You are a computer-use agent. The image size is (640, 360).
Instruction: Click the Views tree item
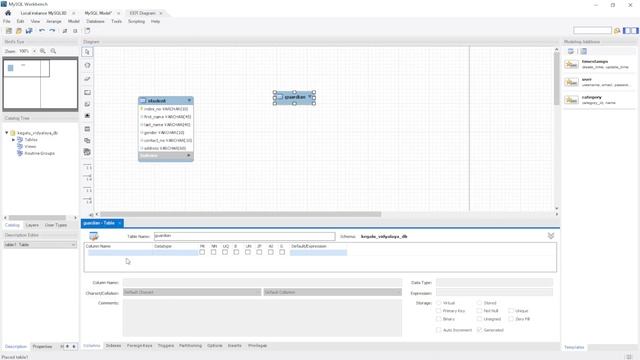[30, 146]
